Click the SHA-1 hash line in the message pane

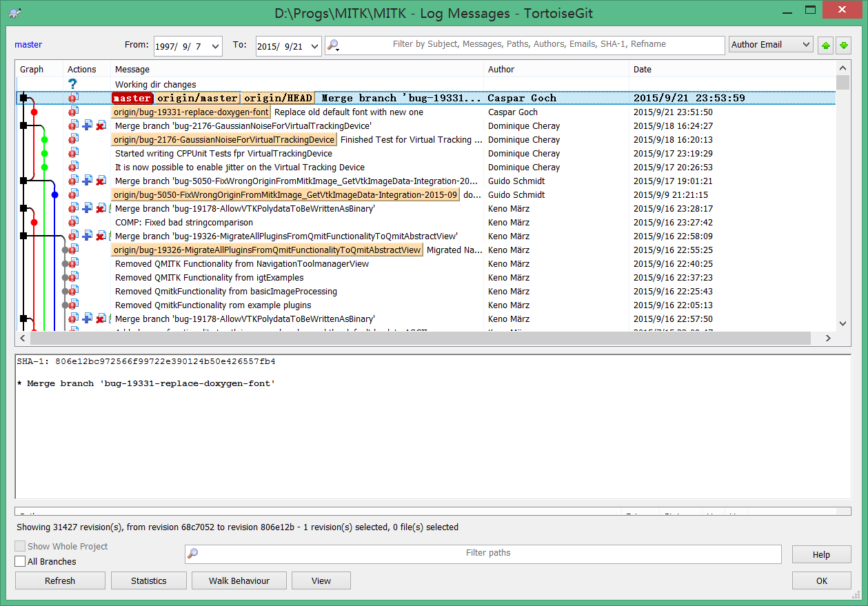pyautogui.click(x=146, y=361)
